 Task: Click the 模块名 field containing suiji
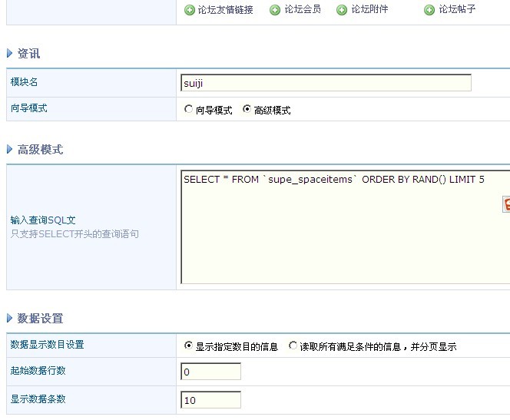[x=326, y=83]
